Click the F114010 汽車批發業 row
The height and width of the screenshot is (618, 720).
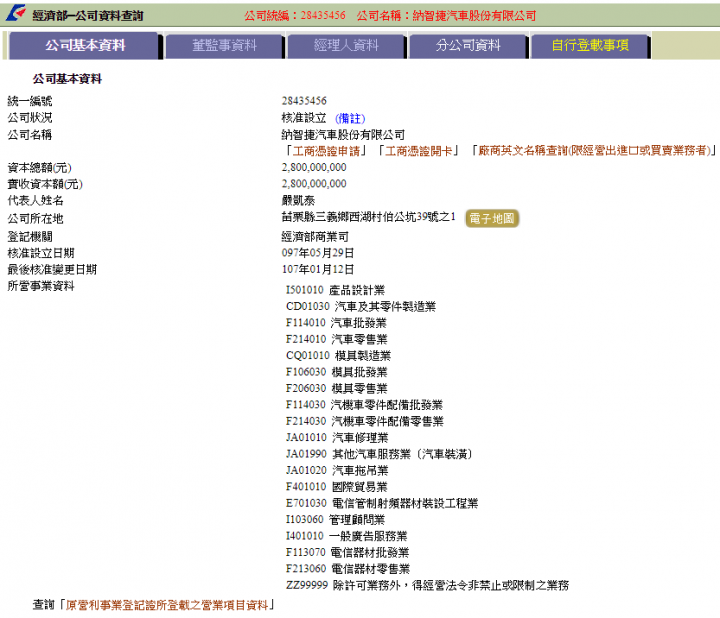point(336,323)
